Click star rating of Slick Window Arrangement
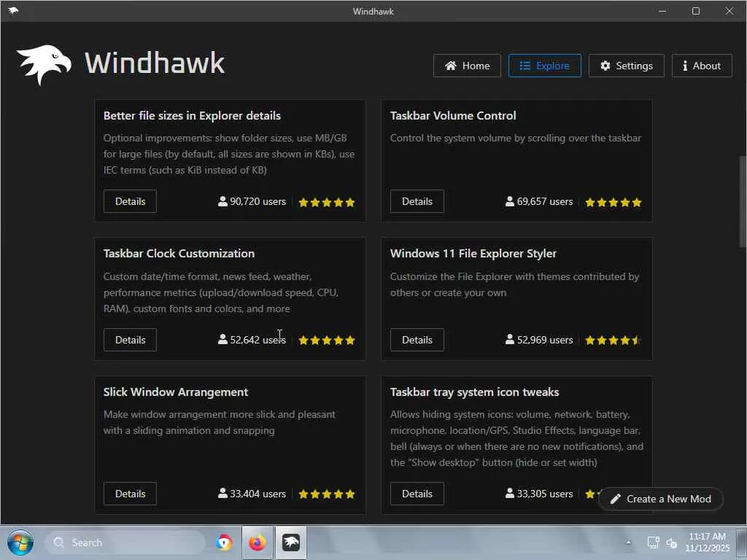This screenshot has width=747, height=560. click(x=327, y=494)
